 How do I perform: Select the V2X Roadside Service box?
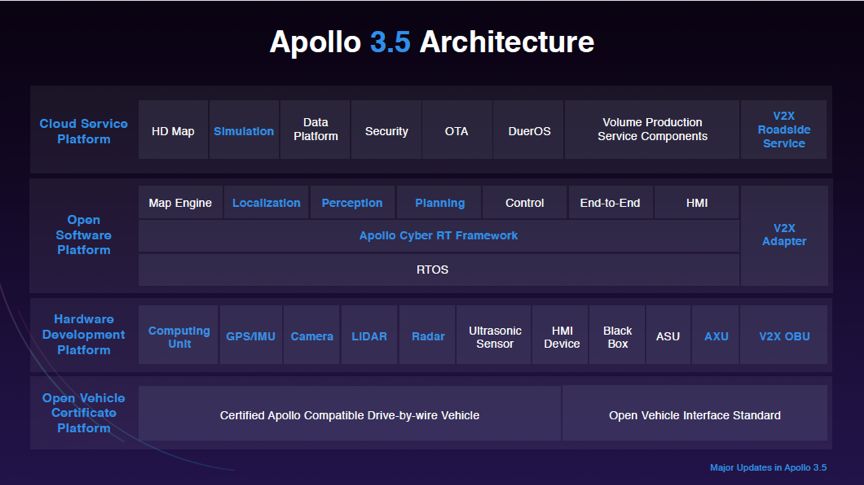click(x=784, y=130)
